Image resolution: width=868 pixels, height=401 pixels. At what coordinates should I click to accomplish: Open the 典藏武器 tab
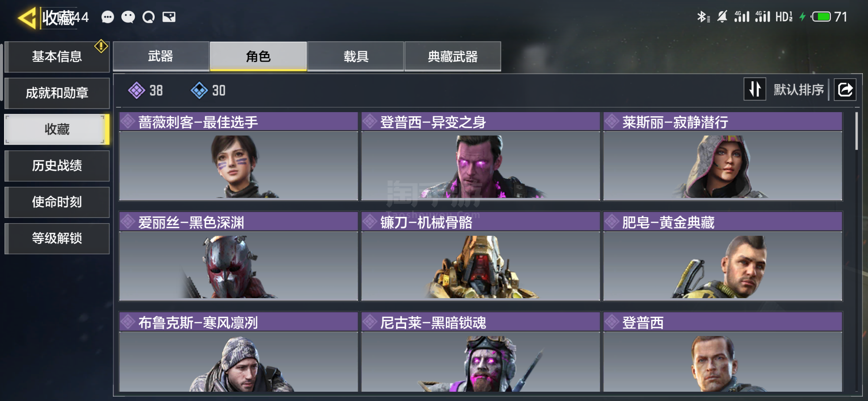(453, 56)
